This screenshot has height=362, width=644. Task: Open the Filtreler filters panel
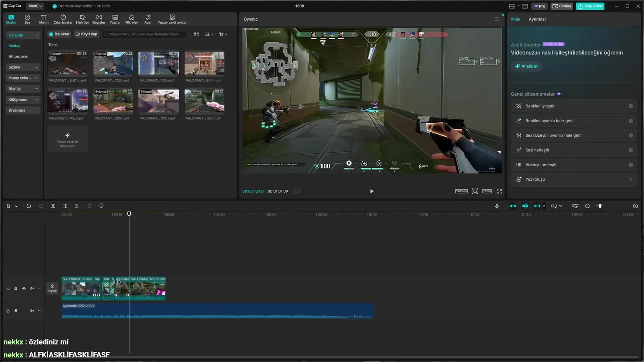[x=131, y=19]
